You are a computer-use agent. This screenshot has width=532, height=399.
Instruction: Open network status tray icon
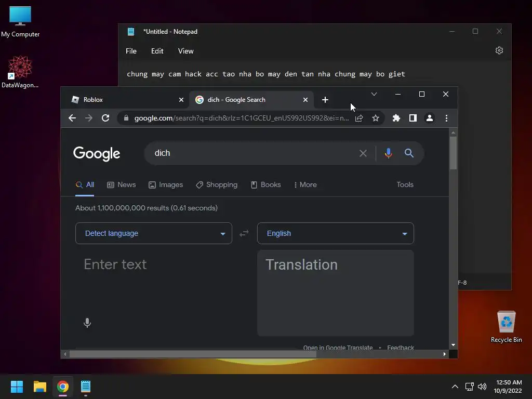tap(469, 387)
